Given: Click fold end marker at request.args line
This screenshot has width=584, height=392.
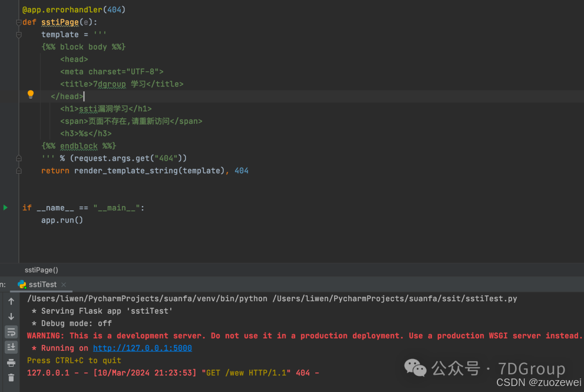Looking at the screenshot, I should (18, 158).
